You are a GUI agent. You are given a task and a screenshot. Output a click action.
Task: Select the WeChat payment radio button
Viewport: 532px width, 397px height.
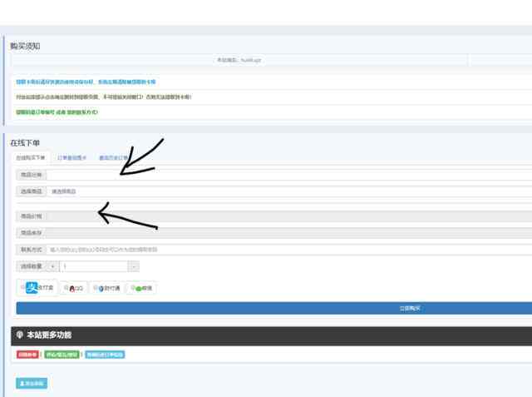pos(133,288)
